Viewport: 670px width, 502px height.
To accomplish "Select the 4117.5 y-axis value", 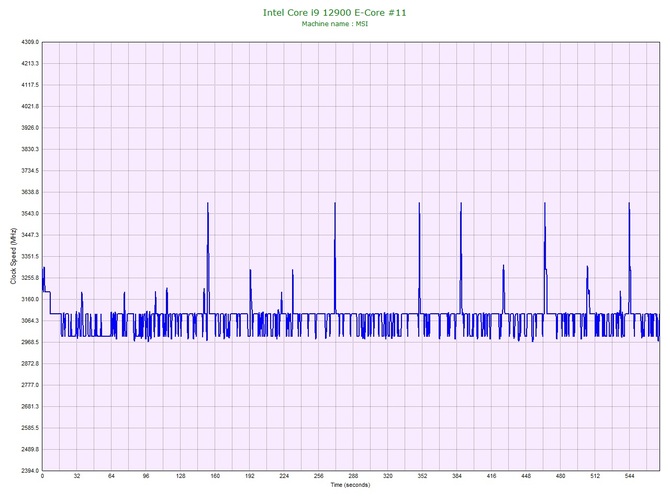I will [x=30, y=85].
